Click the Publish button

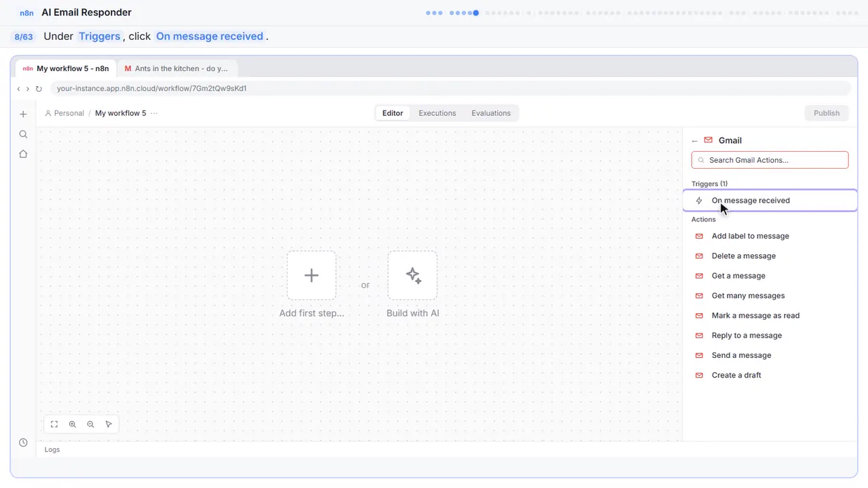click(827, 113)
